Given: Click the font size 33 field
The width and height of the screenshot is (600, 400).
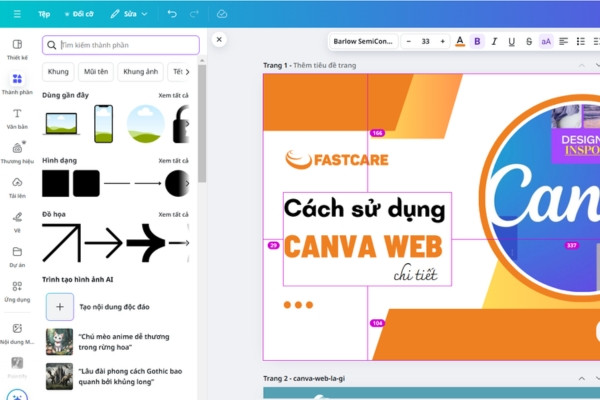Looking at the screenshot, I should 426,41.
